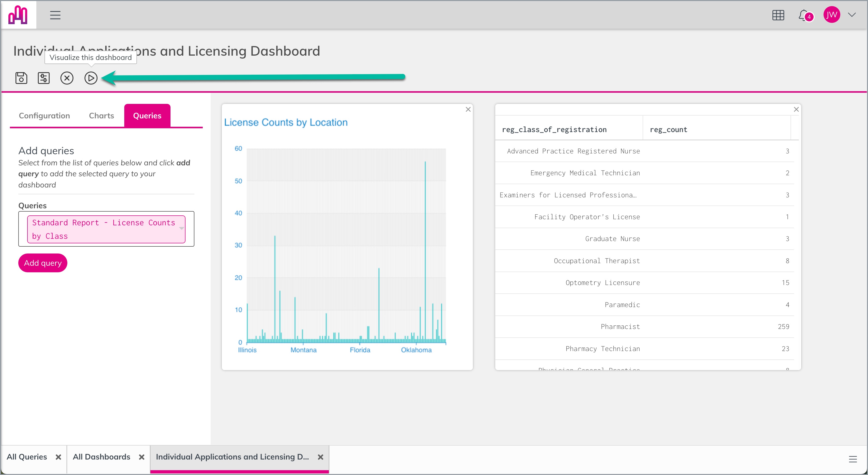The image size is (868, 475).
Task: Expand the user account chevron
Action: [852, 15]
